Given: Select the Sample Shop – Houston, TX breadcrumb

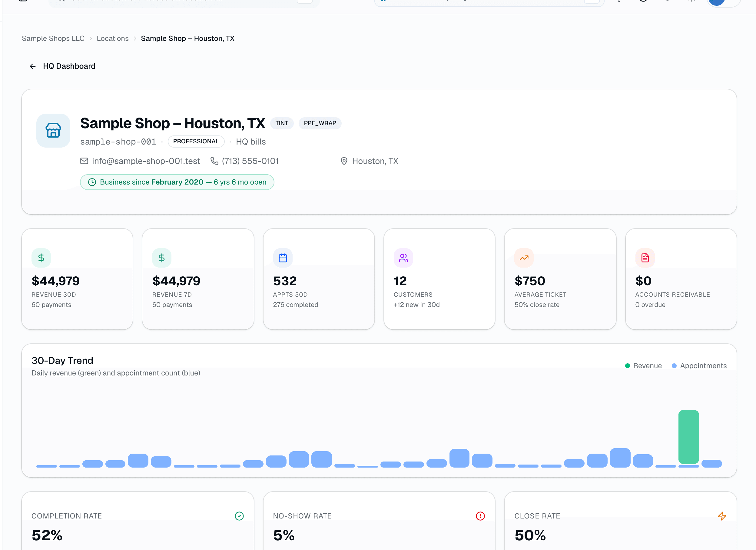Looking at the screenshot, I should [188, 38].
